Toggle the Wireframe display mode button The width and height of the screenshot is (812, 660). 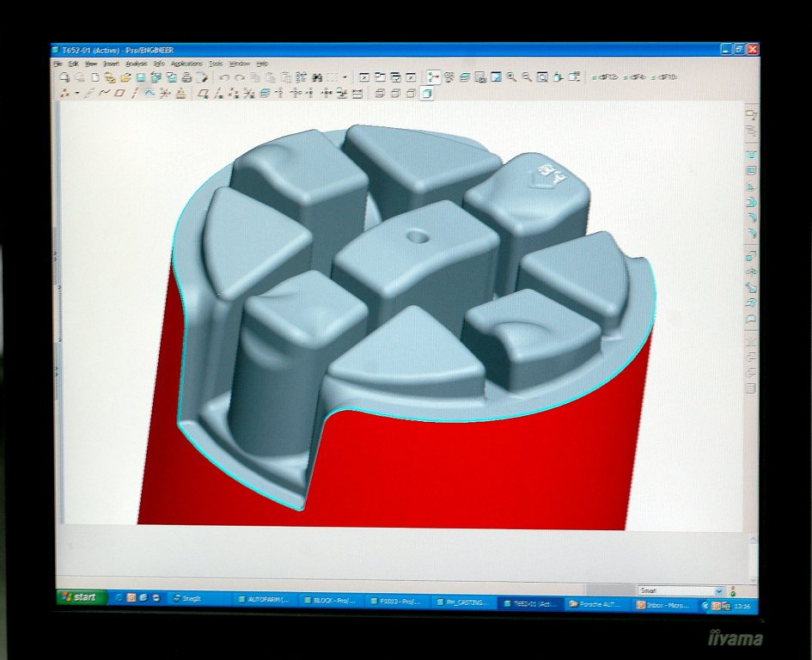pos(380,93)
